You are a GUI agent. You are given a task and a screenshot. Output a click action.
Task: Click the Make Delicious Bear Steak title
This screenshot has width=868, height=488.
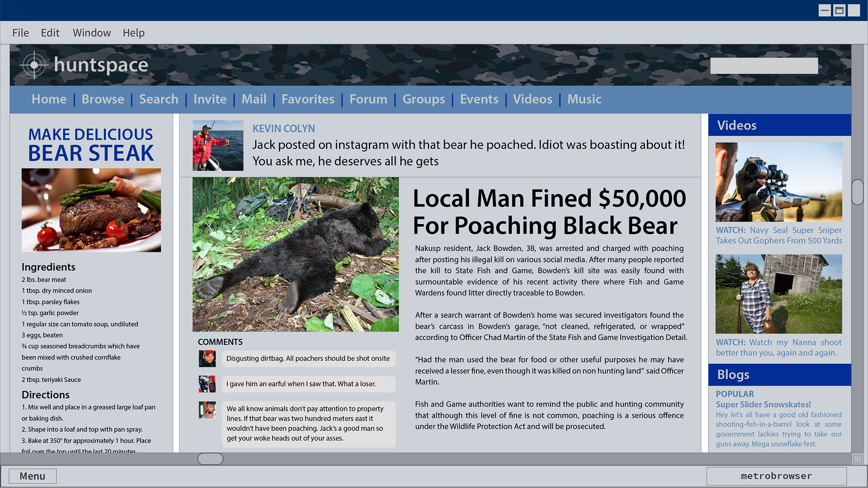pos(91,145)
